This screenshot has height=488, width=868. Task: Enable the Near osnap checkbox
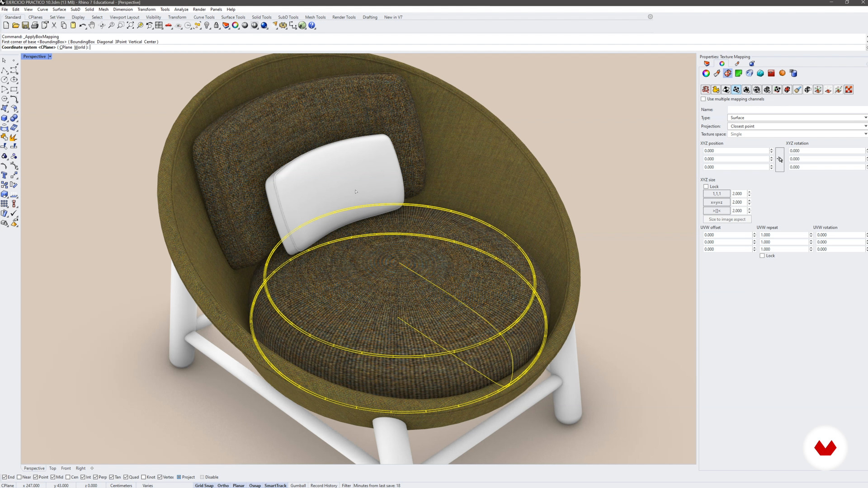19,477
